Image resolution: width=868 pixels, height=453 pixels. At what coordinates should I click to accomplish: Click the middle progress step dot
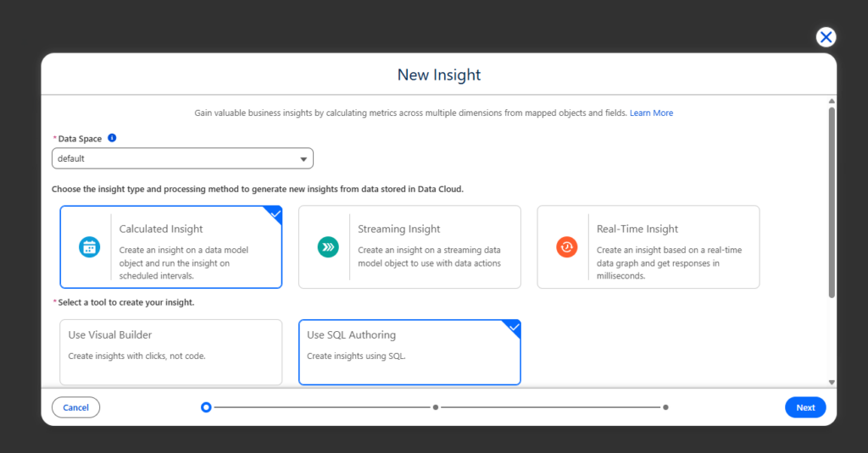click(436, 407)
